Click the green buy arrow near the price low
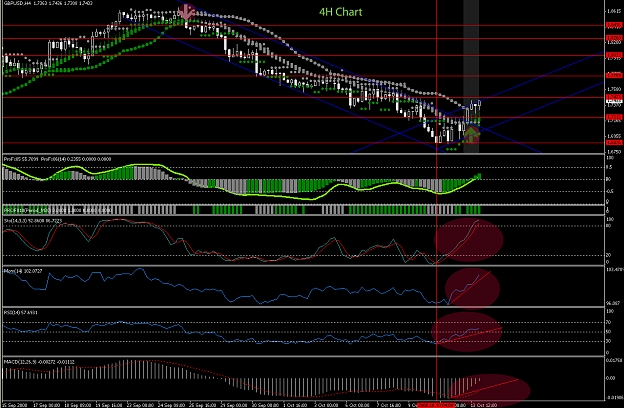The width and height of the screenshot is (625, 408). pos(472,134)
